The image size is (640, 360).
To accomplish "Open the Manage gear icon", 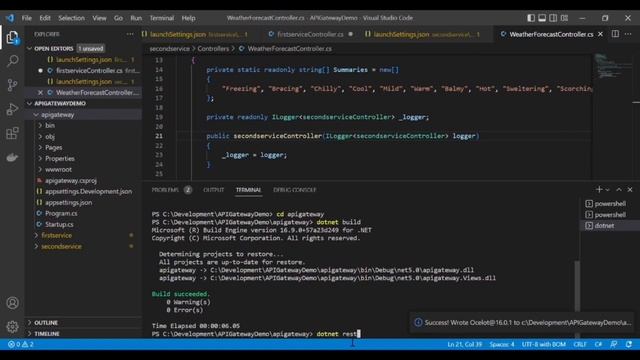I will point(12,327).
